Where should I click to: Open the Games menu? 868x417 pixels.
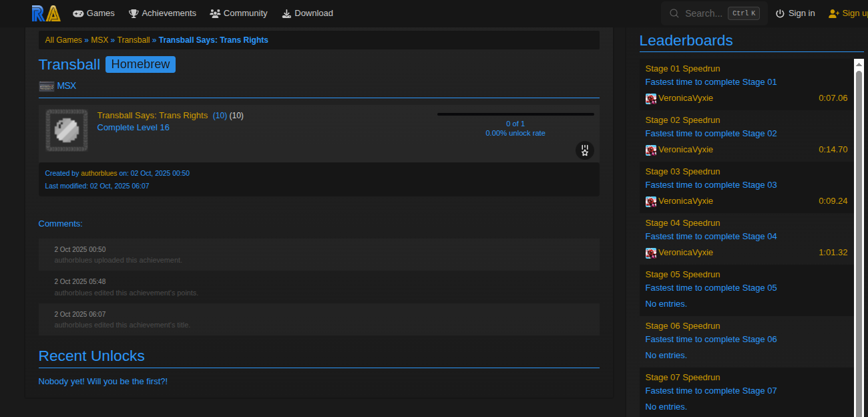93,13
